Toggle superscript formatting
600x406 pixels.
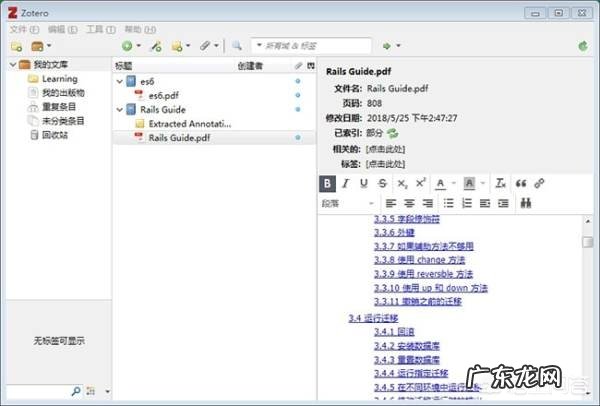click(421, 183)
